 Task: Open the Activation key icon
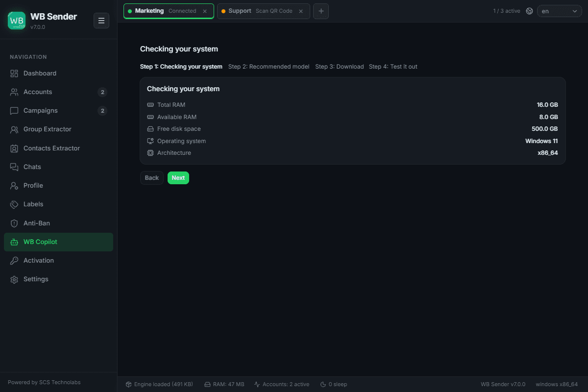14,261
